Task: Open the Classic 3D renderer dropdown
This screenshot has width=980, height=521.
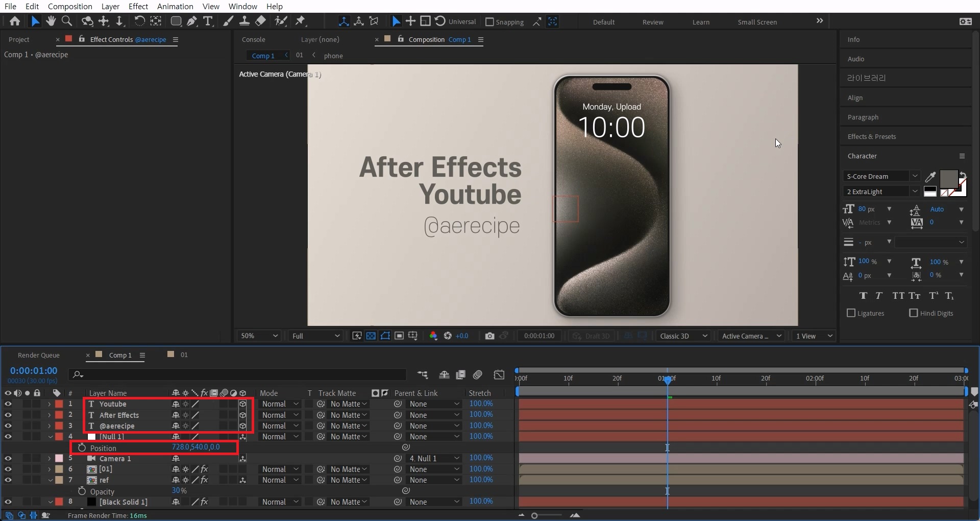Action: (683, 336)
